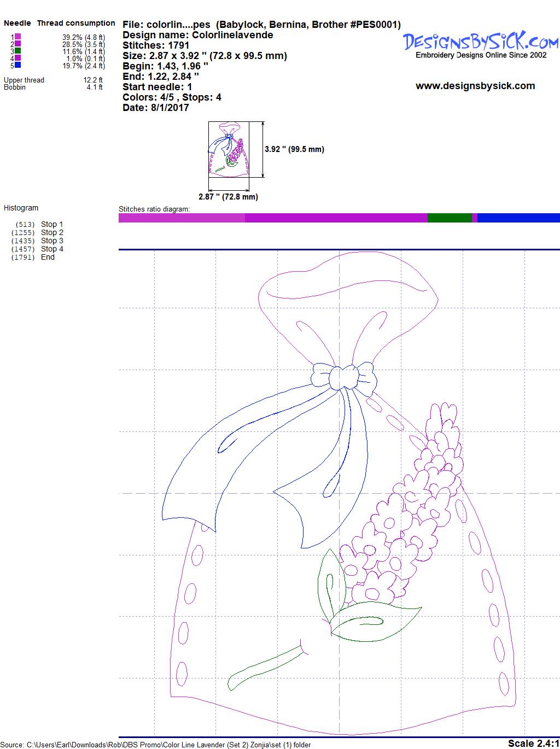This screenshot has height=749, width=560.
Task: Click the Scale 2.4:1 label
Action: pyautogui.click(x=533, y=743)
